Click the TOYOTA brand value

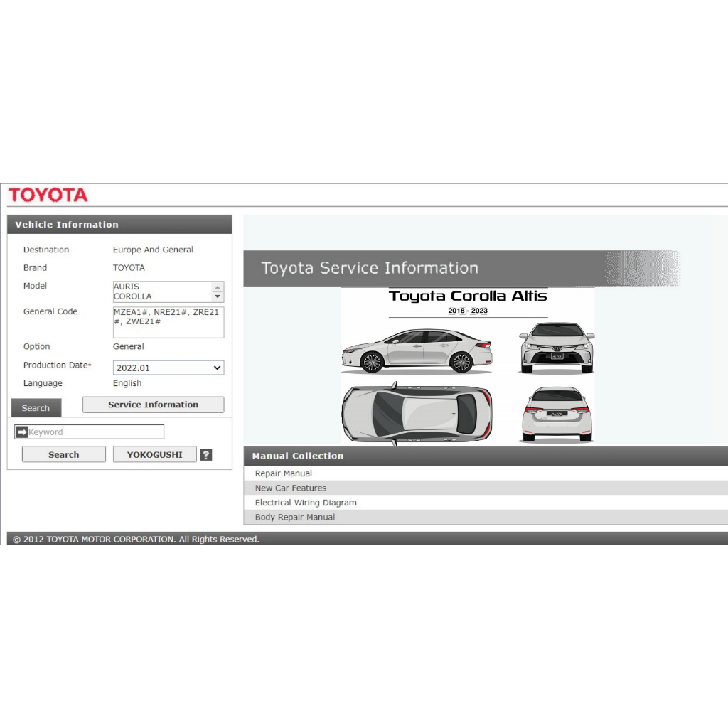coord(129,267)
